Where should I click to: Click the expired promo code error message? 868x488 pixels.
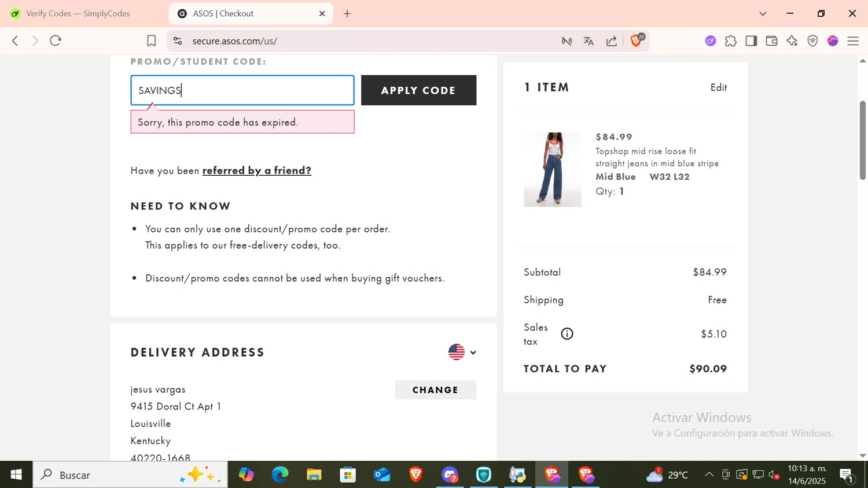click(242, 122)
